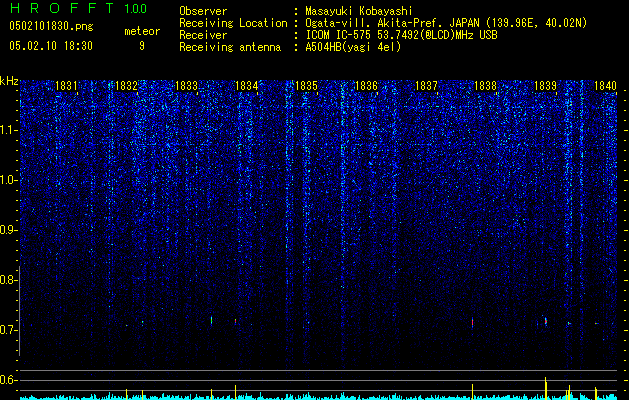The image size is (629, 400).
Task: Click the 1837 time marker
Action: tap(426, 86)
